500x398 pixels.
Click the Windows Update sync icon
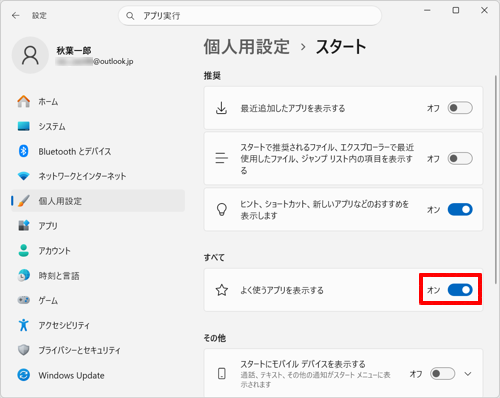coord(24,375)
